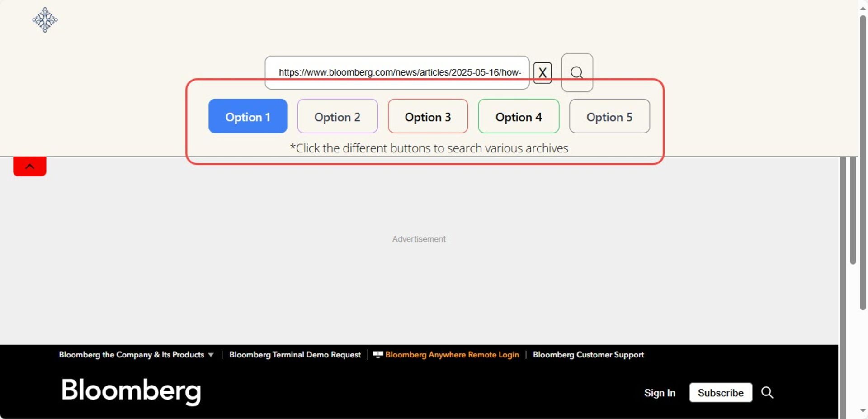Click the Bloomberg wordmark logo
This screenshot has width=868, height=419.
tap(131, 391)
